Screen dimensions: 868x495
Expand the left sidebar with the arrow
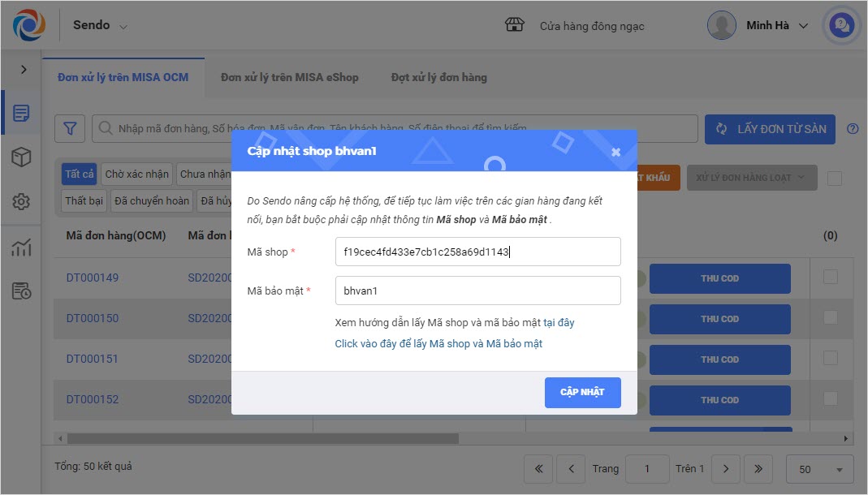[24, 69]
